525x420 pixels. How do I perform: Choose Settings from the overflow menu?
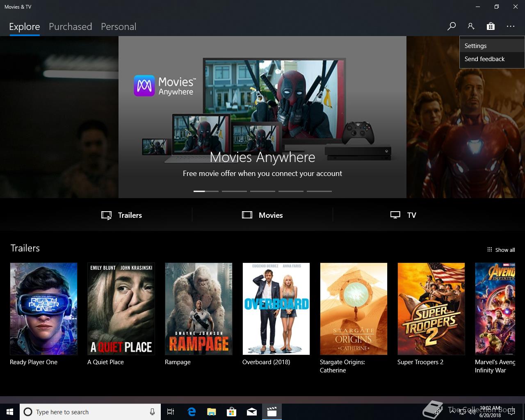tap(492, 46)
